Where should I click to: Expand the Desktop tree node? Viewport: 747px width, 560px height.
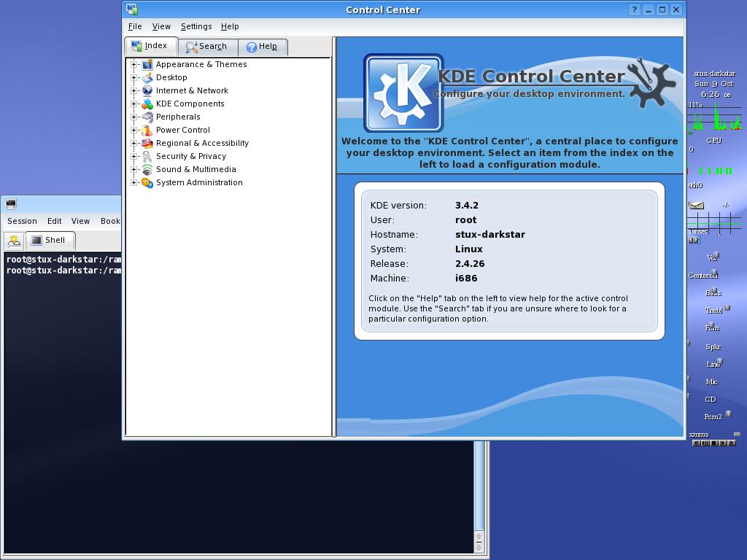tap(134, 77)
